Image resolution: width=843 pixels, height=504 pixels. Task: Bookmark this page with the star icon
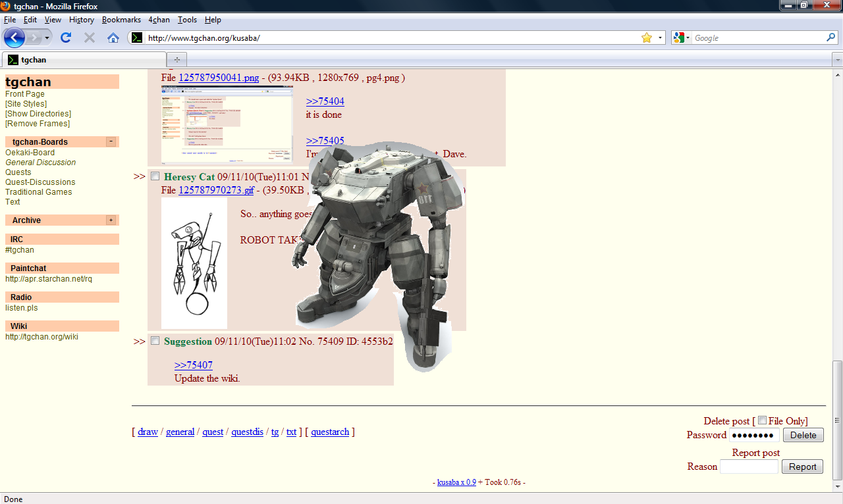tap(647, 38)
